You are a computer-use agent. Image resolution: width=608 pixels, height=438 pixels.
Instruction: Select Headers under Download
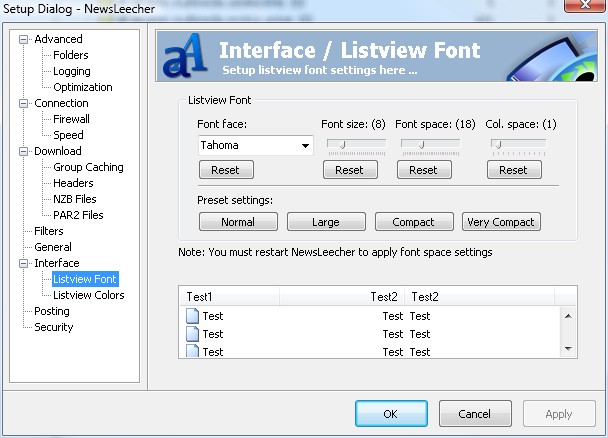(x=73, y=183)
